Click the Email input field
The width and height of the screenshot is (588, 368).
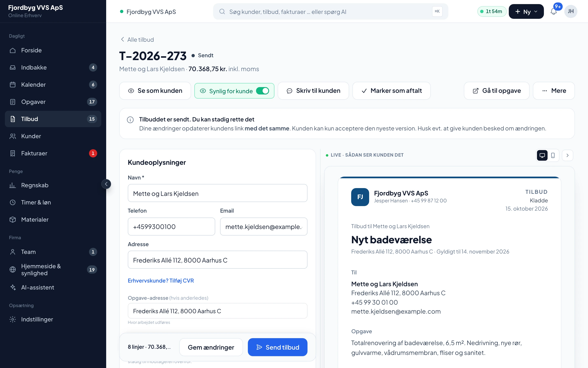point(264,227)
